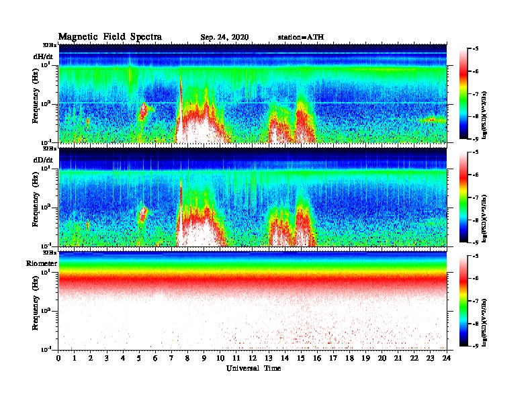Click hour '20' on the Universal Time axis
The image size is (532, 411).
[382, 359]
